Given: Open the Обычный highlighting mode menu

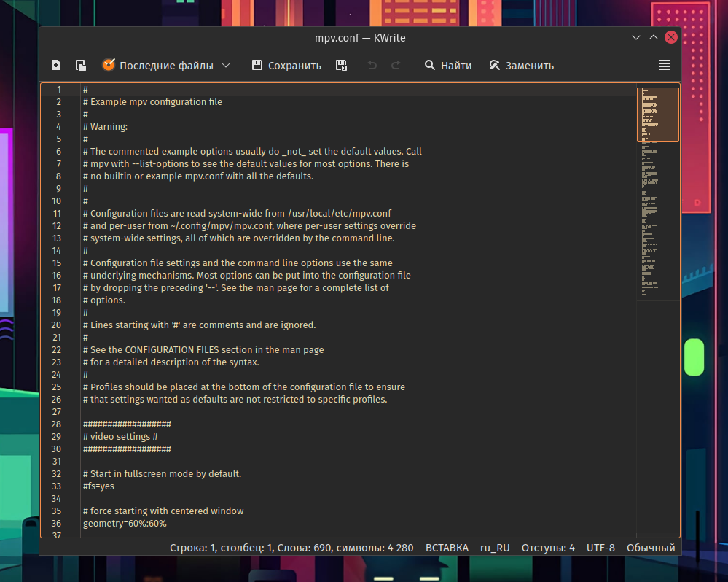Looking at the screenshot, I should [651, 548].
